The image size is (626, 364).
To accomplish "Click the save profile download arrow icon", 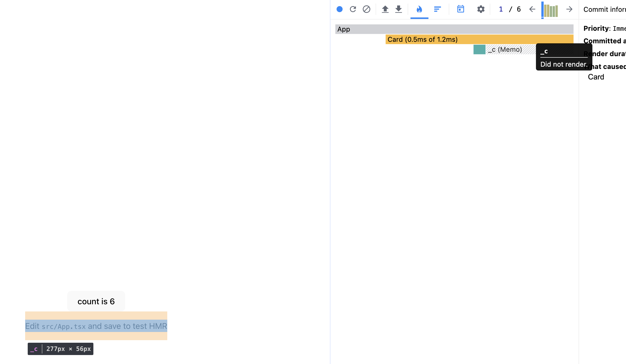I will [x=398, y=9].
